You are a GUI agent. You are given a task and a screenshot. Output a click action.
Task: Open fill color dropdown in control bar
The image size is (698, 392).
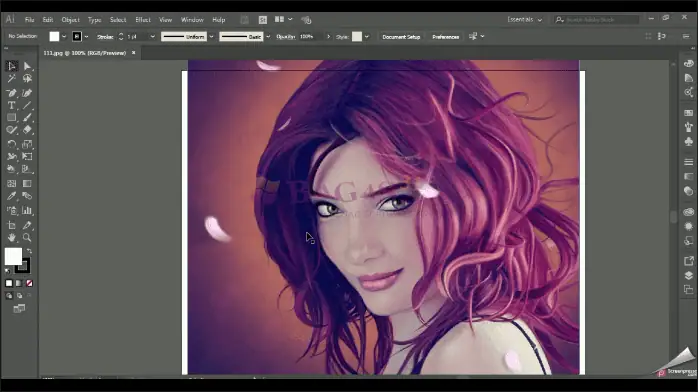pos(64,36)
